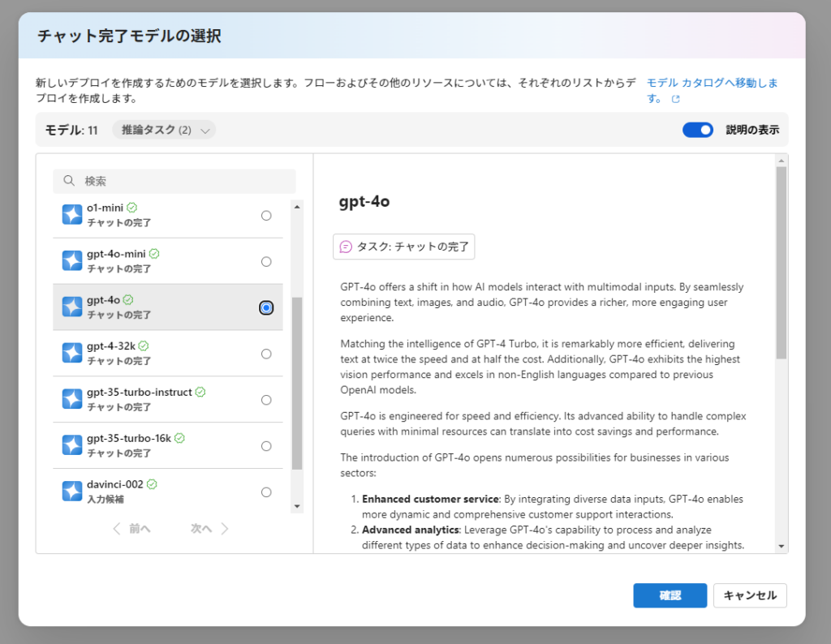Click the verified badge next to gpt-4-32k
The image size is (831, 644).
click(144, 346)
